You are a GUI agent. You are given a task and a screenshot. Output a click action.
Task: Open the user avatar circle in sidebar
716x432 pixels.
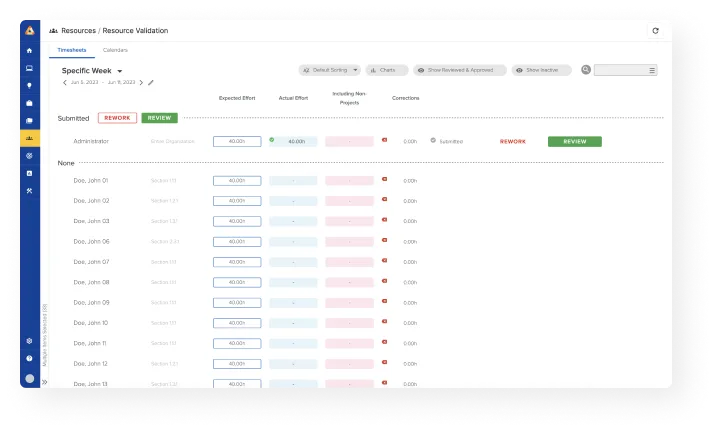click(30, 379)
